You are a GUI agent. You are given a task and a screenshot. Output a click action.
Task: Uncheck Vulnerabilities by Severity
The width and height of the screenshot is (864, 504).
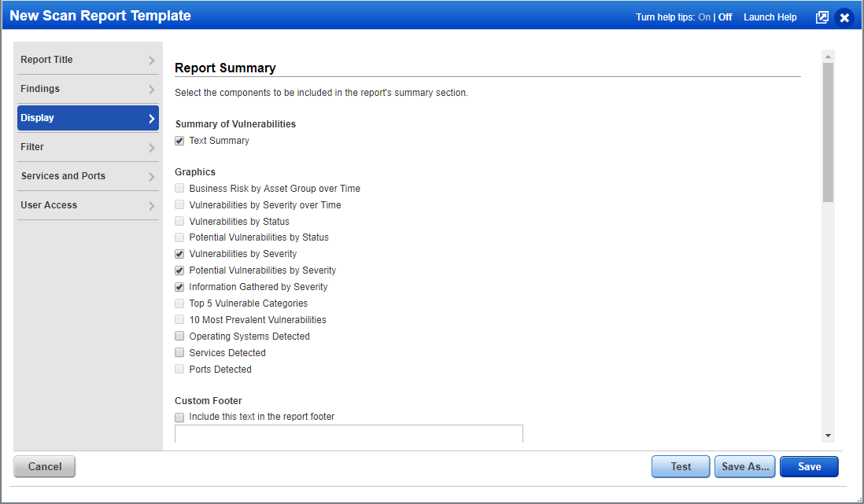tap(179, 253)
